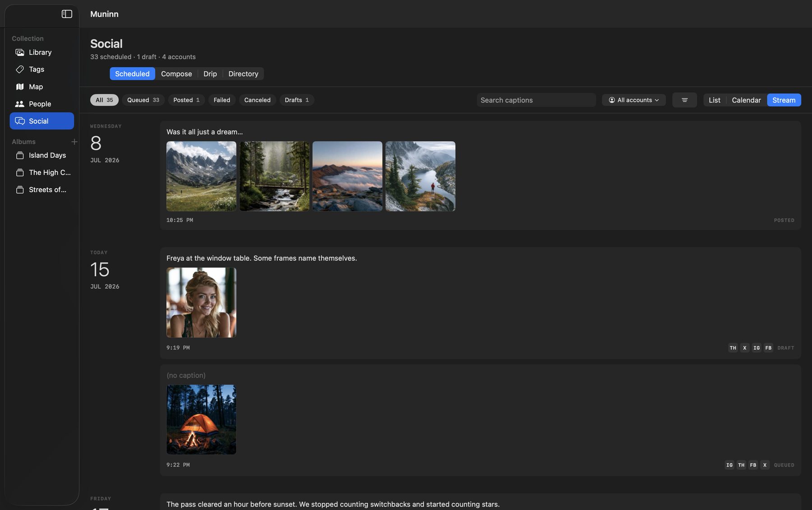
Task: Click the X badge on draft post
Action: point(744,348)
